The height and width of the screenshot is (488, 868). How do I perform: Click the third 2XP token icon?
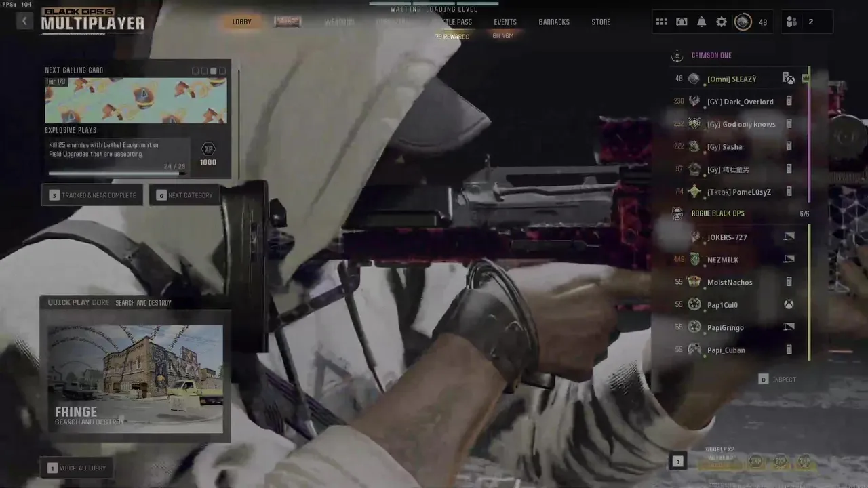(805, 462)
